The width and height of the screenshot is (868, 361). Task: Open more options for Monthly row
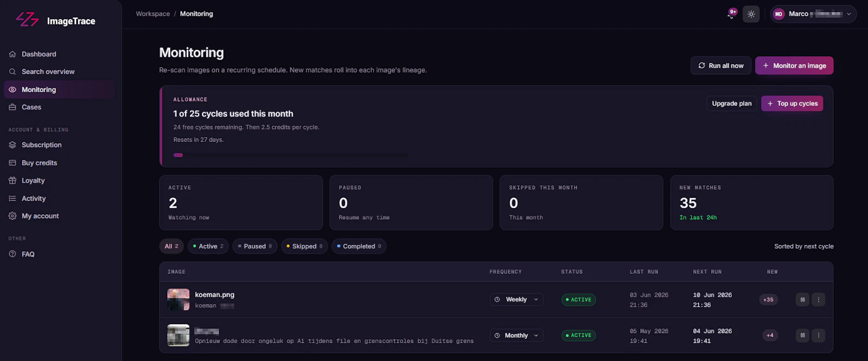(819, 335)
